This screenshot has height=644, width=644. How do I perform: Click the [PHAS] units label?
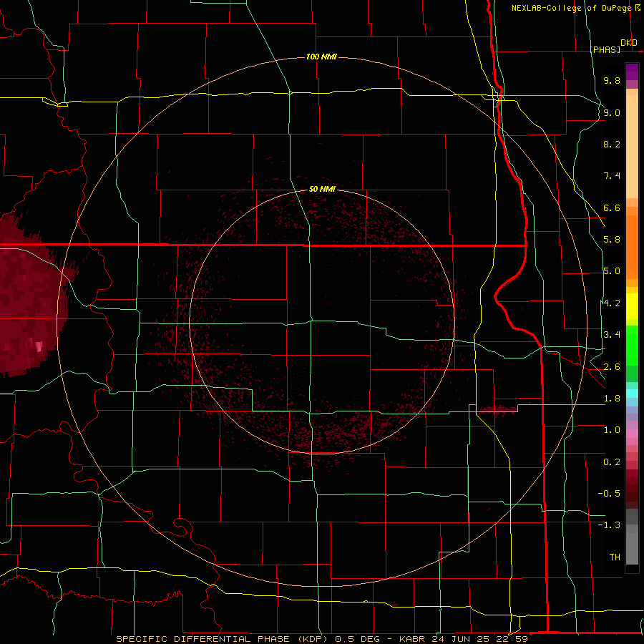click(605, 49)
